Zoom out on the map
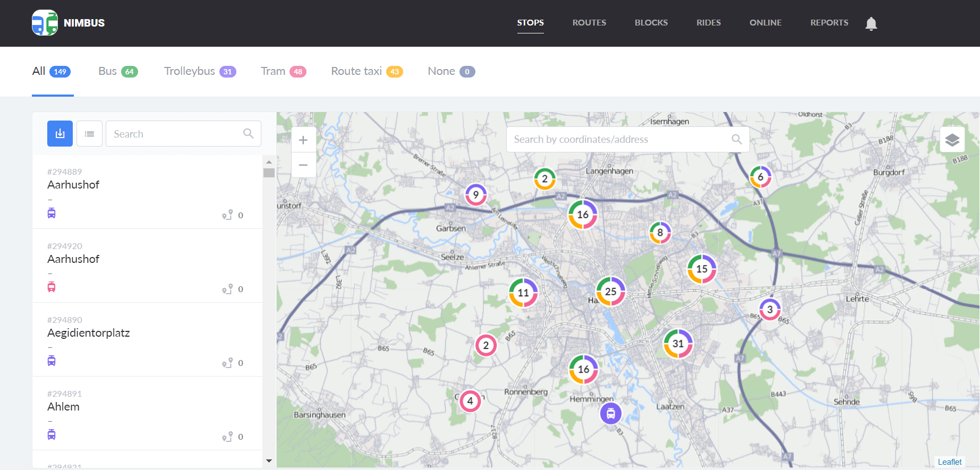 point(303,165)
